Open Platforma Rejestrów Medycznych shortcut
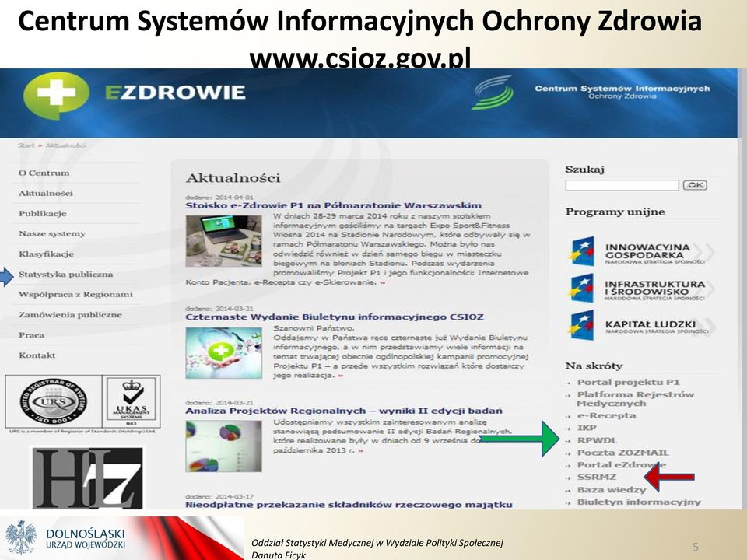This screenshot has width=747, height=560. (635, 398)
